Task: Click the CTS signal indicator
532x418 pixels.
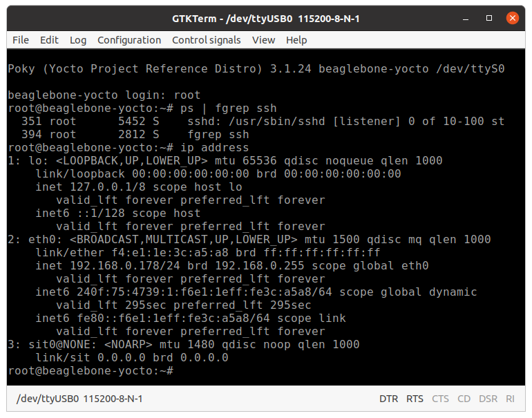Action: coord(440,399)
